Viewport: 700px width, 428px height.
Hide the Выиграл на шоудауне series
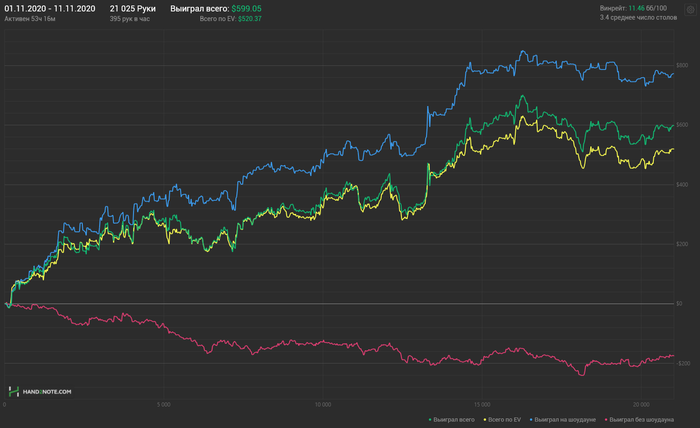(565, 420)
